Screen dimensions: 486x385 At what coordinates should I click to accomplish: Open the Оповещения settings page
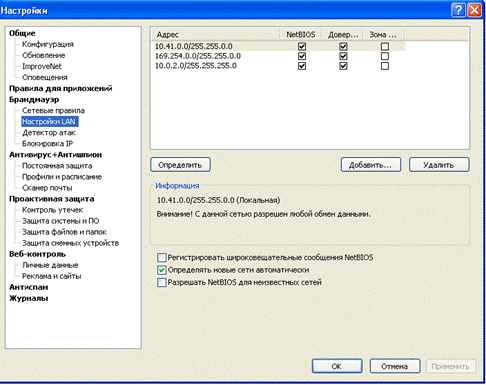[x=45, y=77]
